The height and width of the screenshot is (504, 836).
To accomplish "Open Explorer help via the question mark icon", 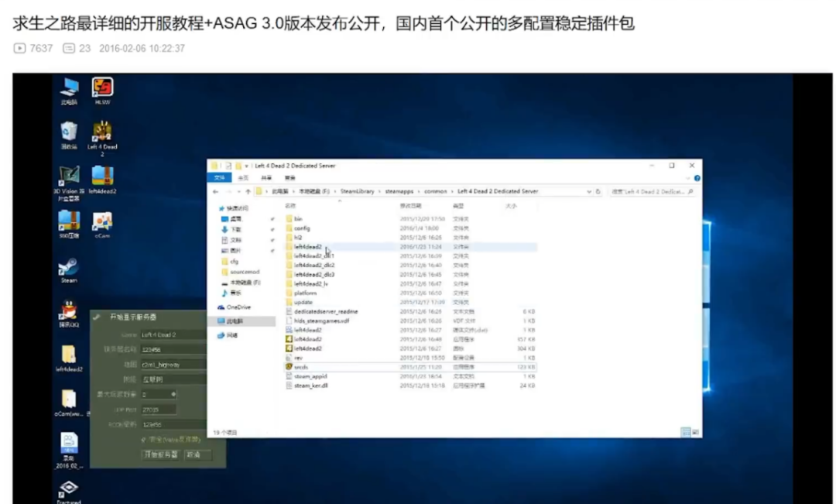I will (x=697, y=178).
